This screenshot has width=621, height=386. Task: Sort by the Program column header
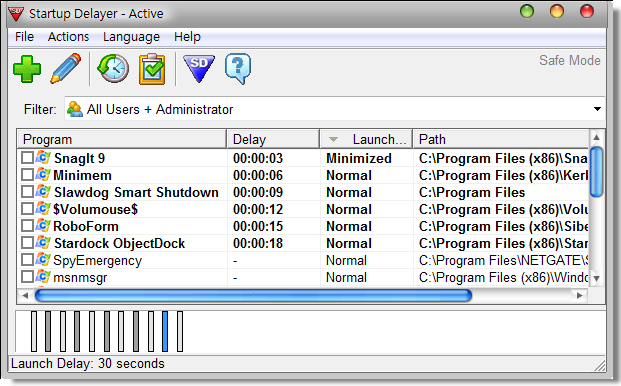pyautogui.click(x=122, y=139)
